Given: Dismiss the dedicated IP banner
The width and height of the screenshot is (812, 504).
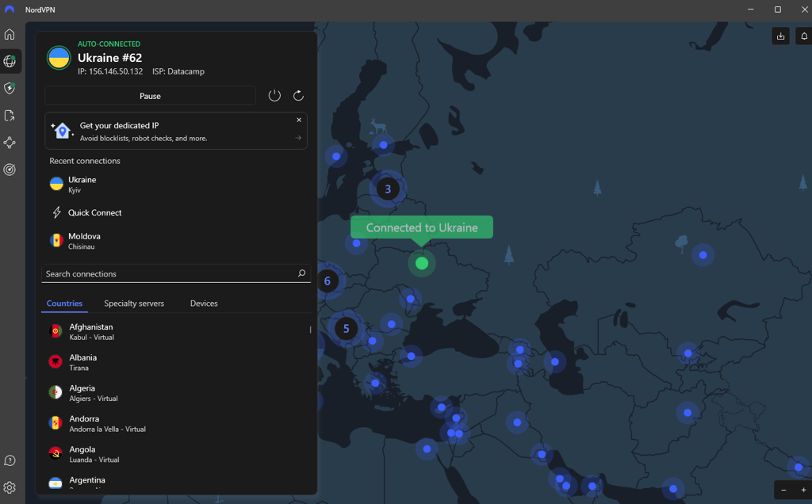Looking at the screenshot, I should point(299,120).
